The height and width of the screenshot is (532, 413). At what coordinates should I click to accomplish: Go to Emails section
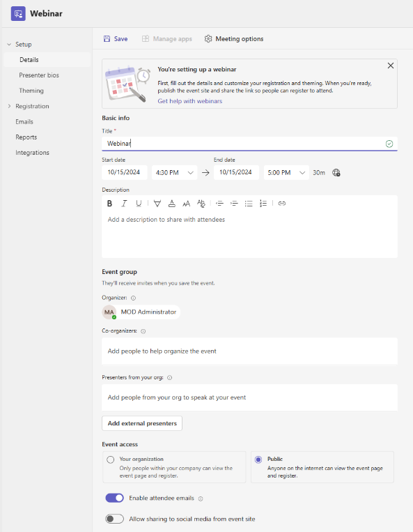(24, 121)
